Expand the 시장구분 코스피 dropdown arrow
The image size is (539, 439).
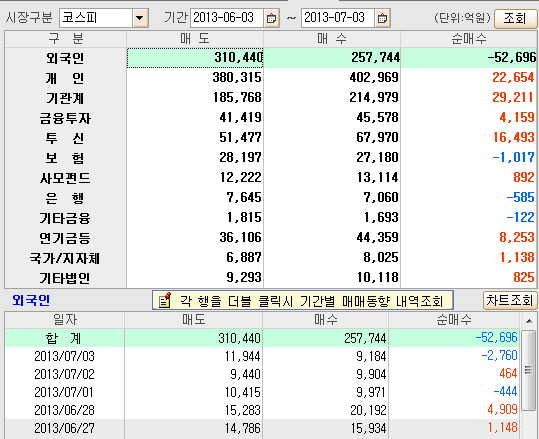pyautogui.click(x=140, y=18)
